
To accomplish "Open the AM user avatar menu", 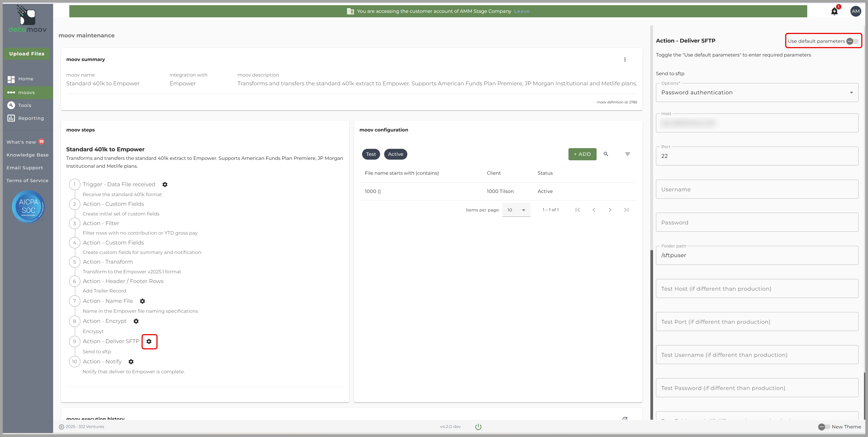I will [x=856, y=11].
